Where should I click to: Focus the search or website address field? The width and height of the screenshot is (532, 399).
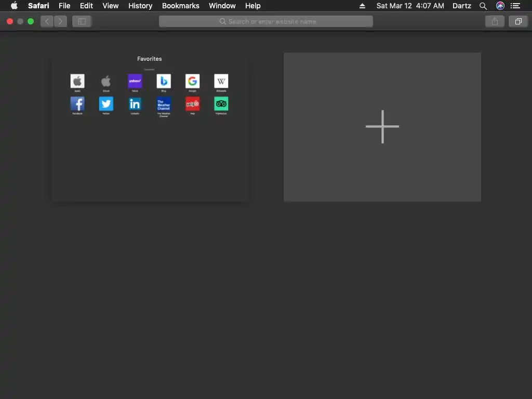266,21
